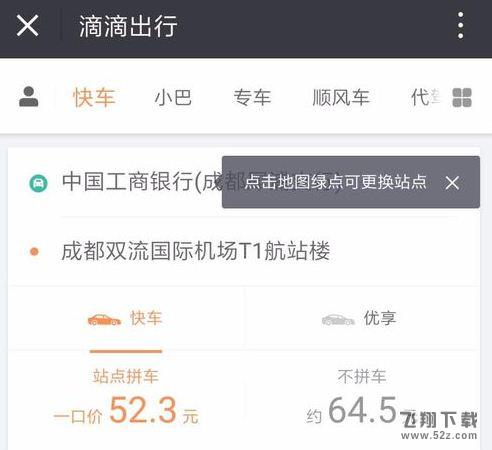Image resolution: width=492 pixels, height=450 pixels.
Task: Switch to the 专车 tab
Action: point(252,98)
